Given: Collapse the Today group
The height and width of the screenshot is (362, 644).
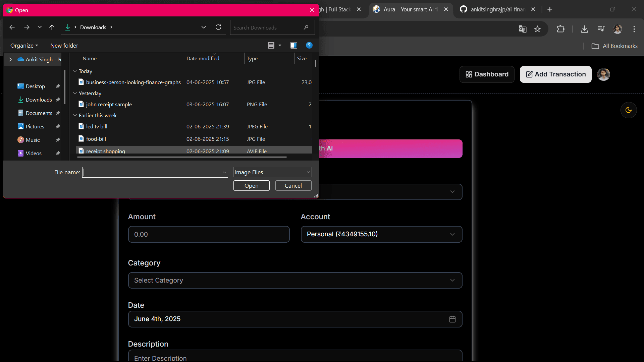Looking at the screenshot, I should (75, 71).
